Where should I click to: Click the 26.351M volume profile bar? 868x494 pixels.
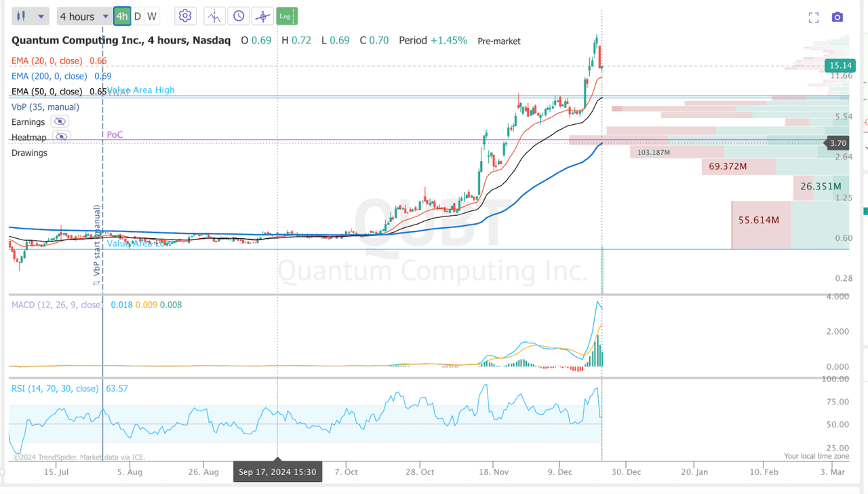coord(820,187)
